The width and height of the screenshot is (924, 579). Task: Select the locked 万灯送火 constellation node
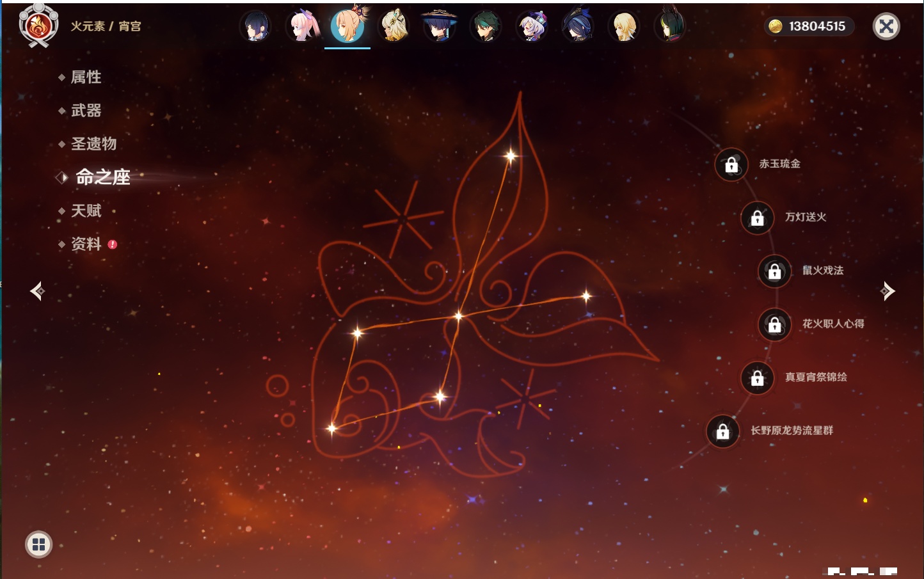click(758, 218)
